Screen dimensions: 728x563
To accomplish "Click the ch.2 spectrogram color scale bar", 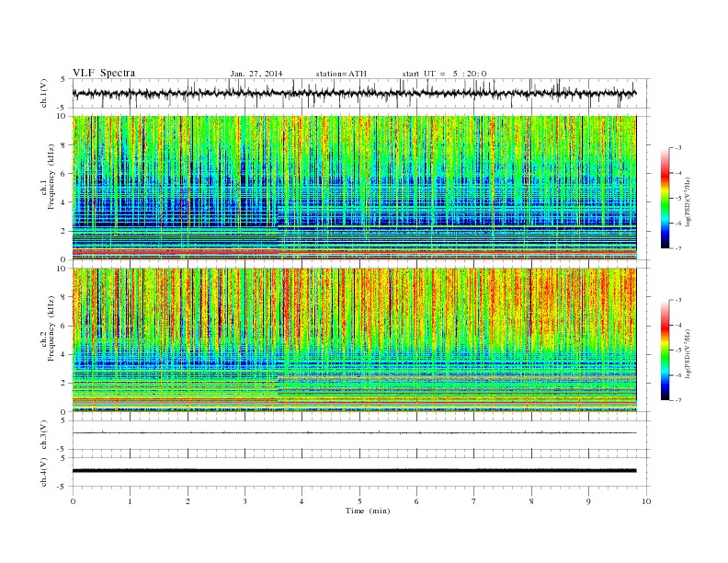I will pos(665,350).
